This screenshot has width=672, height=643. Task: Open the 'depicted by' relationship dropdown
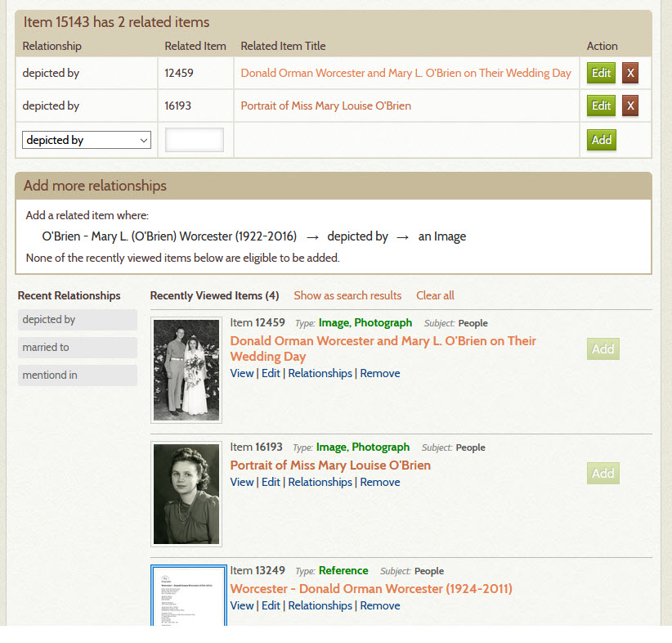[87, 140]
